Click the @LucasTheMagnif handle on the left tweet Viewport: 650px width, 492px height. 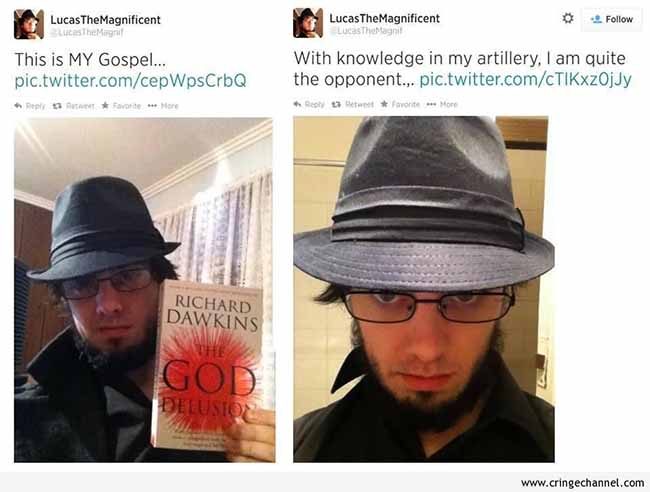pos(87,33)
